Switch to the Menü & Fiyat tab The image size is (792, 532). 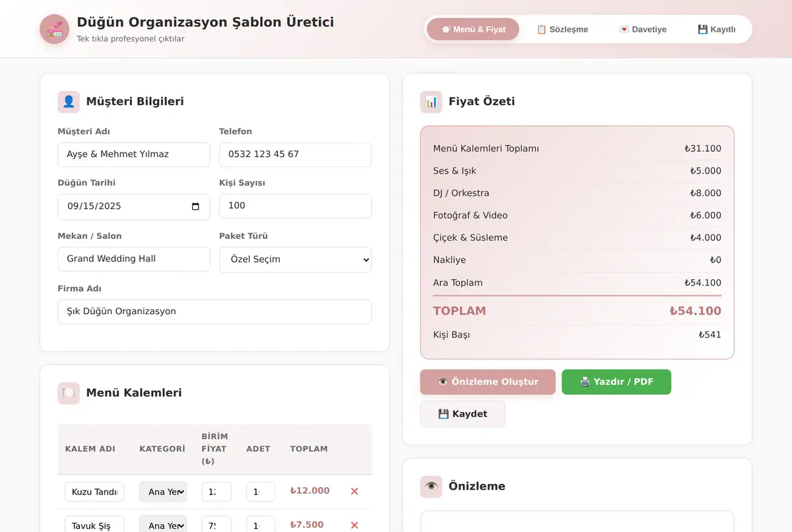[x=473, y=29]
